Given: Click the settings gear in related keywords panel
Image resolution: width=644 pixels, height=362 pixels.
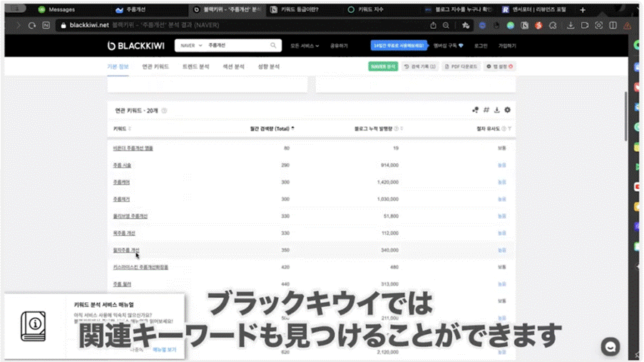Looking at the screenshot, I should [x=508, y=110].
